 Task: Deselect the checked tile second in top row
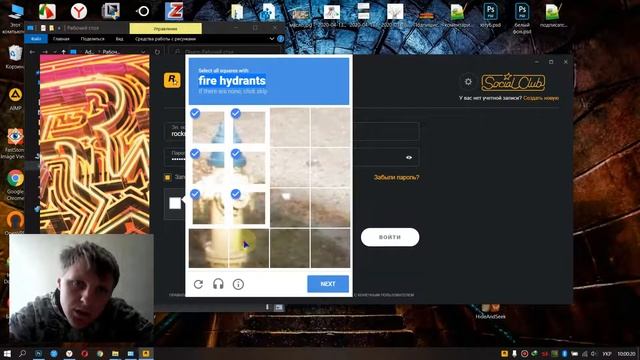coord(249,127)
